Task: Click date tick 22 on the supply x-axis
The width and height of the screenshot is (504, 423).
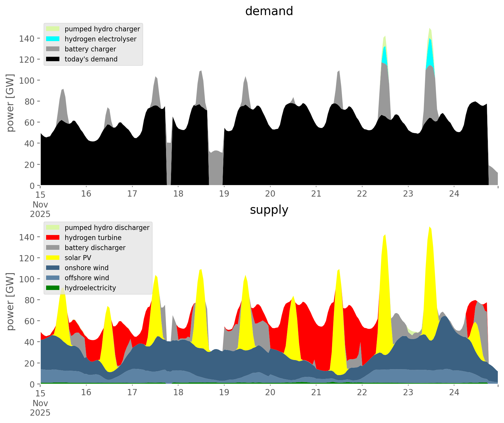Action: click(x=362, y=393)
